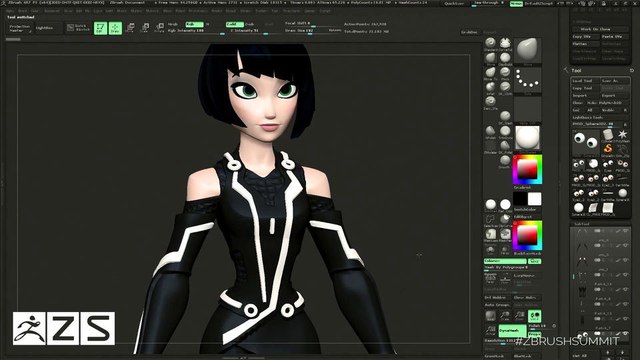Toggle Draw mode button

(115, 28)
